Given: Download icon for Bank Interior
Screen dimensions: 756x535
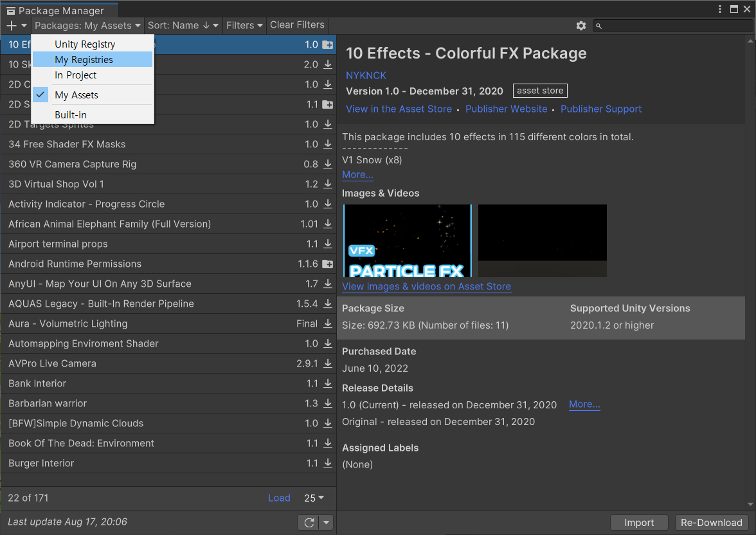Looking at the screenshot, I should point(328,383).
